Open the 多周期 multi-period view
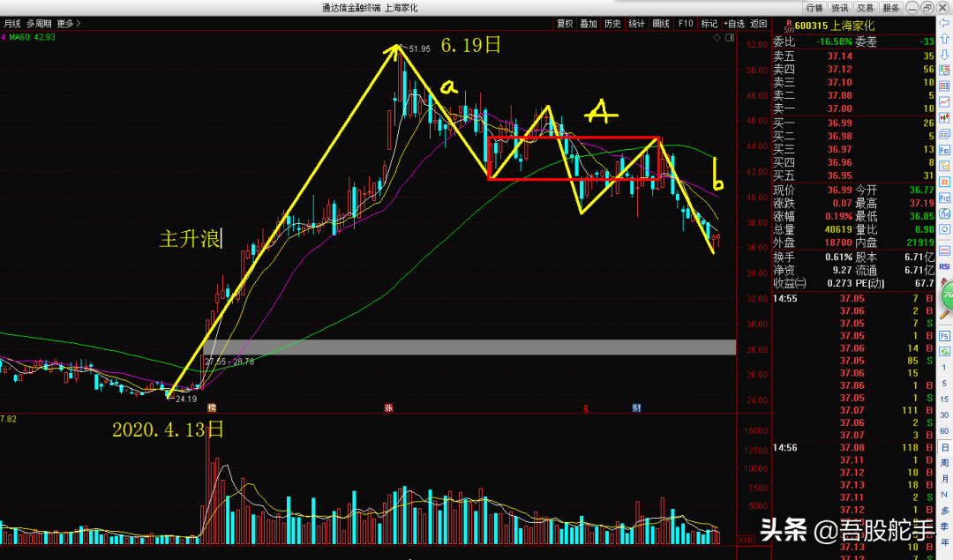The image size is (953, 560). click(x=39, y=24)
